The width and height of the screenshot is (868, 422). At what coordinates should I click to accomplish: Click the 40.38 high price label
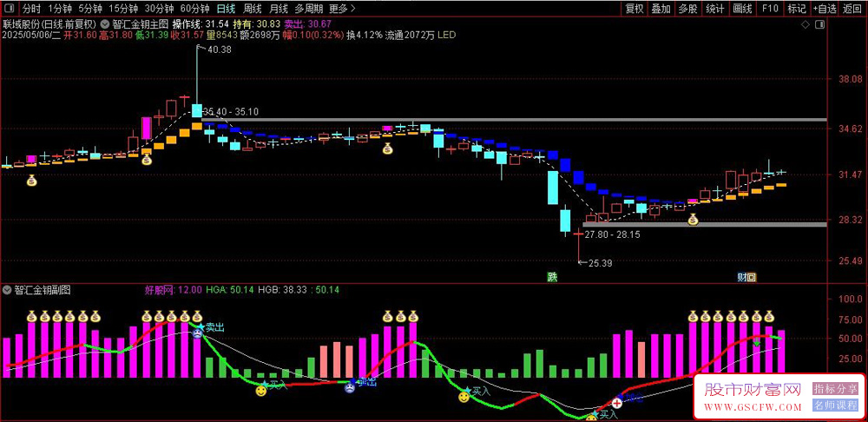pos(220,49)
